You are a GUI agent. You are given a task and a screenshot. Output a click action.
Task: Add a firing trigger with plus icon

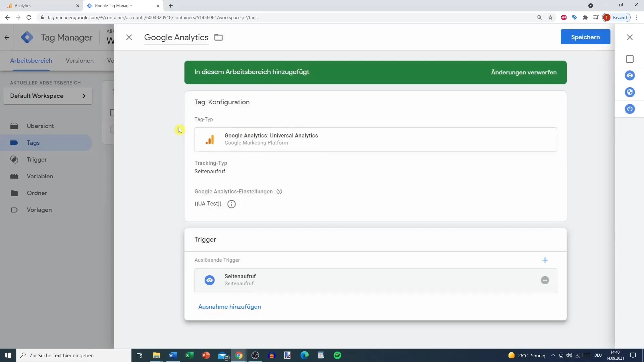pyautogui.click(x=545, y=260)
